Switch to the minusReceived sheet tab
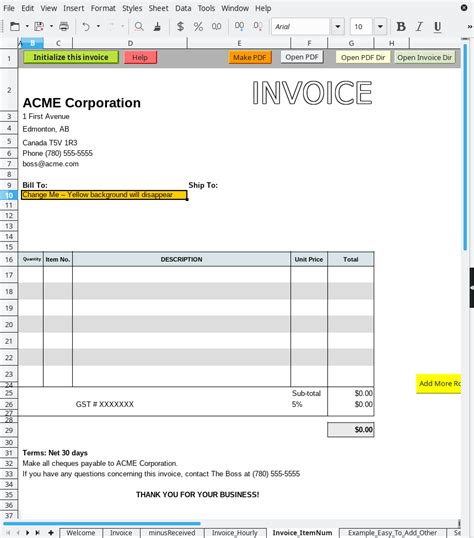The height and width of the screenshot is (538, 474). coord(172,533)
